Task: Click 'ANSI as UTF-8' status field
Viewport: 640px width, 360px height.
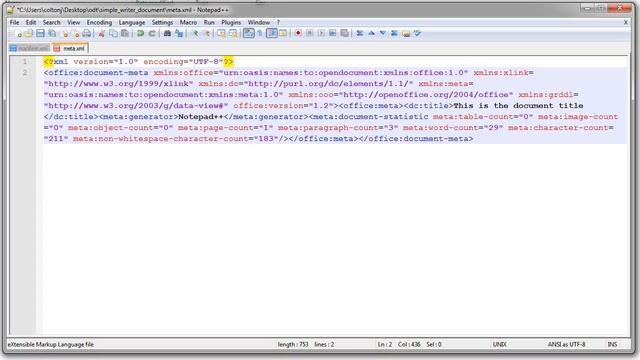Action: click(x=567, y=344)
